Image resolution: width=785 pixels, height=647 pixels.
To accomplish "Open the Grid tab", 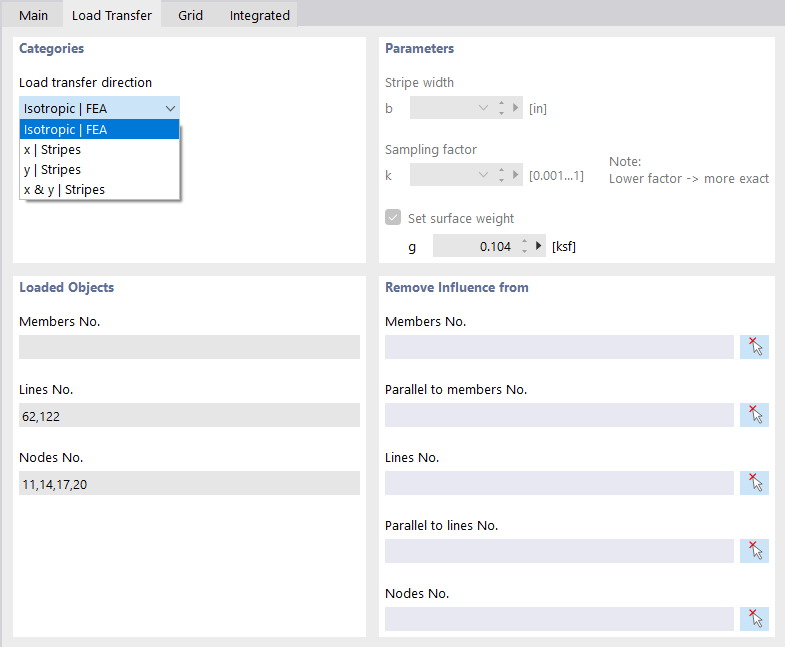I will pyautogui.click(x=190, y=15).
